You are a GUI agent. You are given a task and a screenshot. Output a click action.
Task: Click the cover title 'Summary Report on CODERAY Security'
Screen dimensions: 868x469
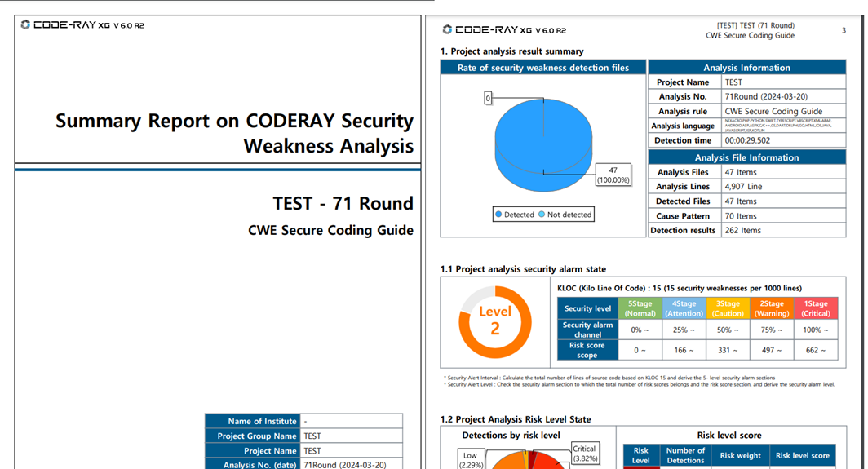coord(234,121)
